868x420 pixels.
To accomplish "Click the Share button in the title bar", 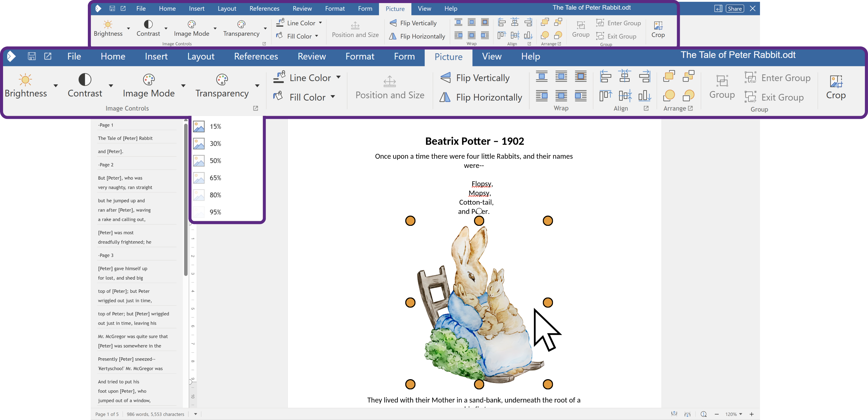I will (735, 9).
